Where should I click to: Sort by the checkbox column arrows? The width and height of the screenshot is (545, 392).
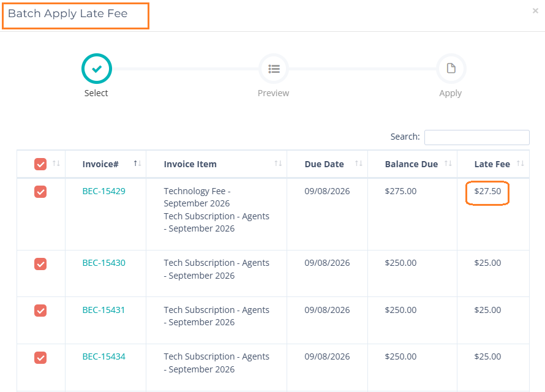56,164
